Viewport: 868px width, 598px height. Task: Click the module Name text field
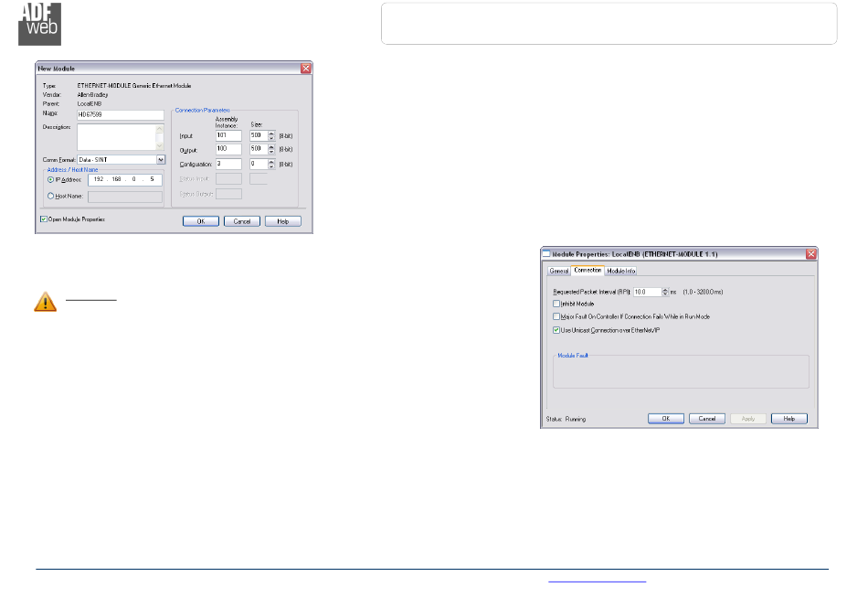(x=120, y=114)
